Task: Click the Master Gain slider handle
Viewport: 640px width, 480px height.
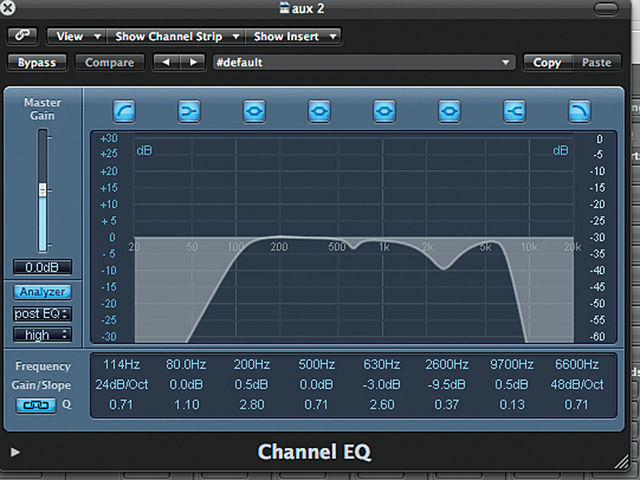Action: point(42,190)
